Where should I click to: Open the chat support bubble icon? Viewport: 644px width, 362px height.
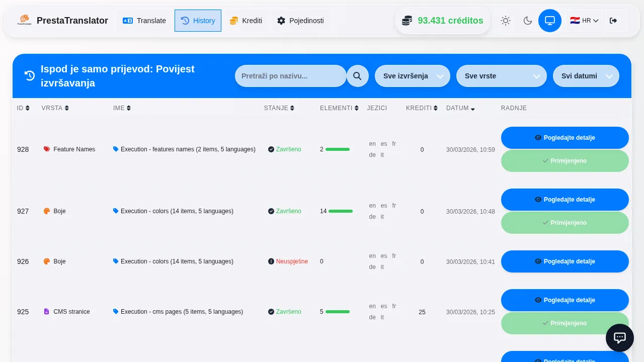pyautogui.click(x=619, y=338)
